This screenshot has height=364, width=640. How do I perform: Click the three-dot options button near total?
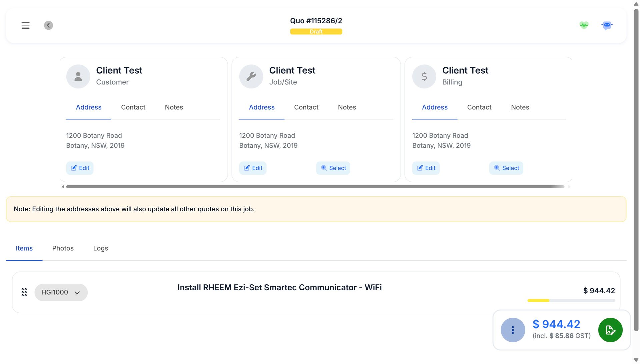pyautogui.click(x=513, y=330)
